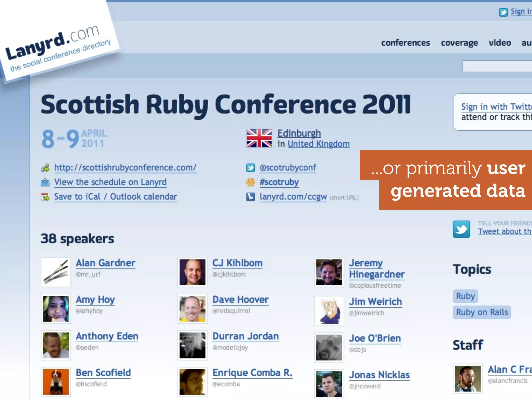Viewport: 532px width, 399px height.
Task: Click the @jimweirich handle text
Action: [x=367, y=313]
